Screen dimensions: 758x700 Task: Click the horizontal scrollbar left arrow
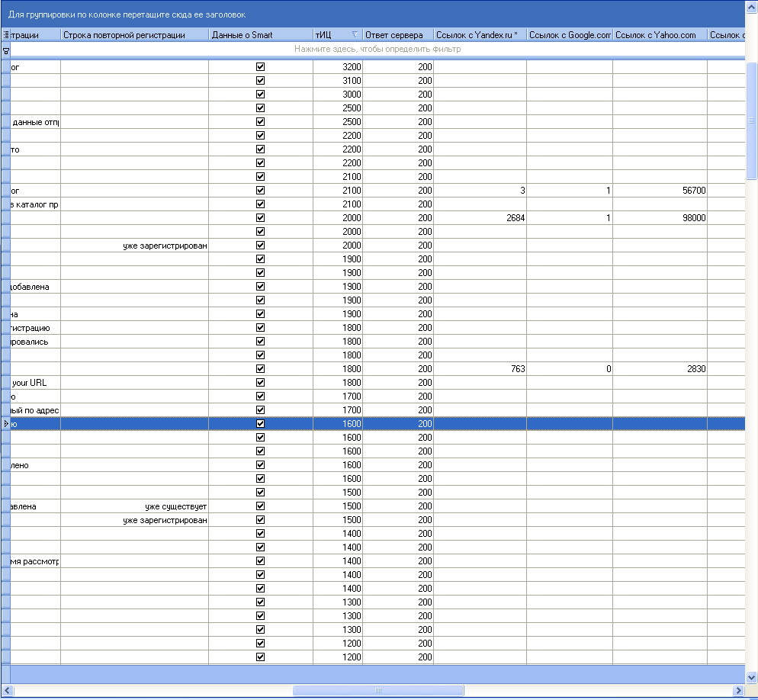click(x=8, y=690)
